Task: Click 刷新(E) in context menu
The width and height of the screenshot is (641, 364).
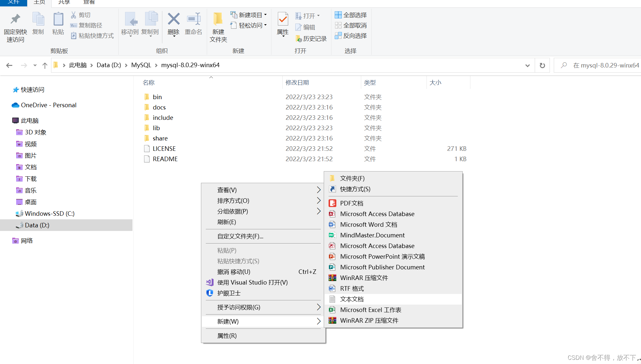Action: tap(226, 222)
